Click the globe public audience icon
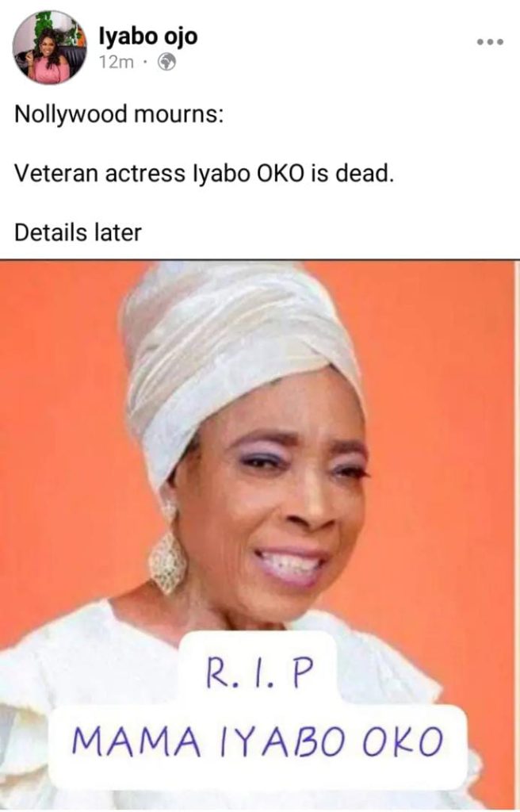 [x=166, y=62]
